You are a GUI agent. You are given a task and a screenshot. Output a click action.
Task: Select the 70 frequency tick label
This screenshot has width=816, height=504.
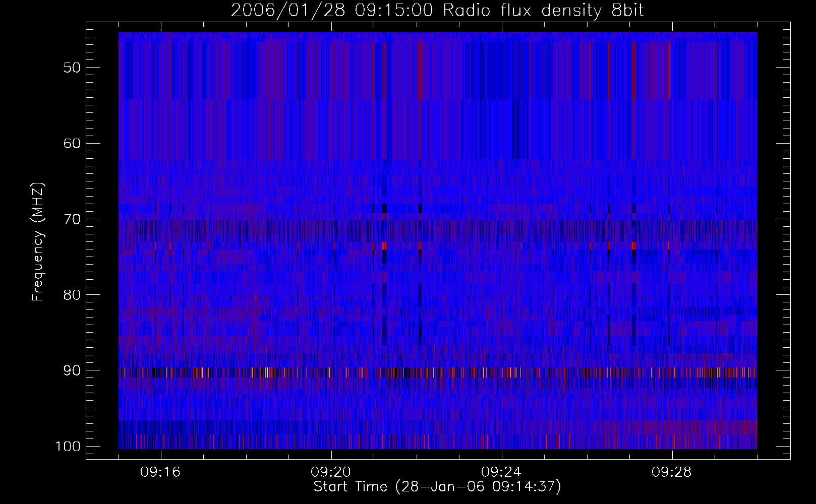click(x=72, y=219)
